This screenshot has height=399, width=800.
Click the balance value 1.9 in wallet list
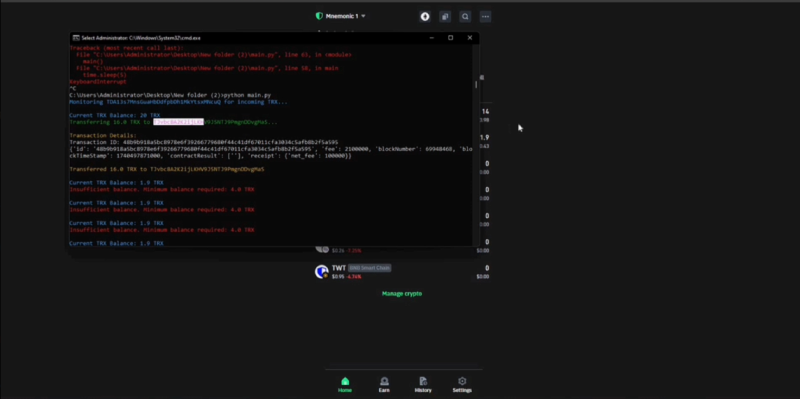pos(485,137)
